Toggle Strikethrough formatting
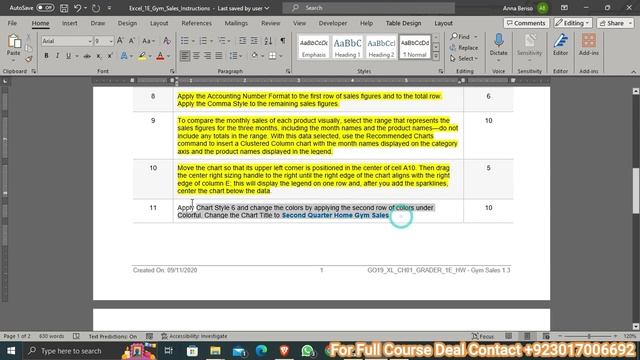The image size is (640, 360). (x=87, y=56)
